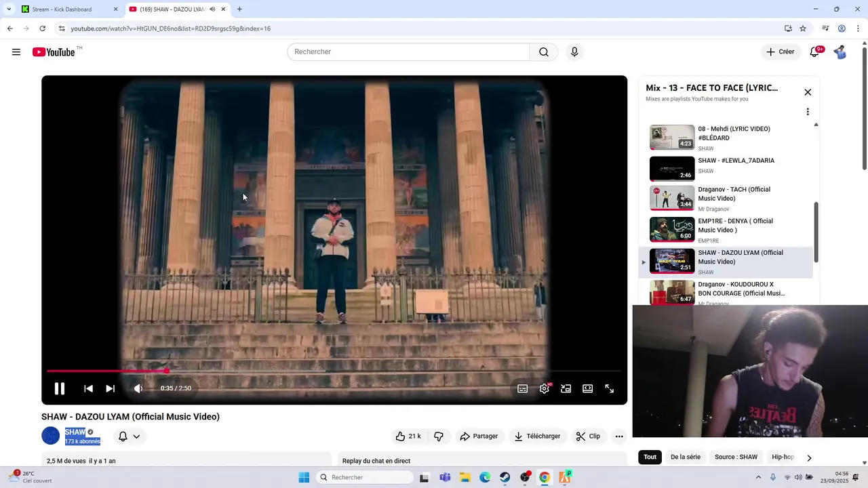Select the 'Hip-hop' filter chip
868x488 pixels.
[x=783, y=457]
